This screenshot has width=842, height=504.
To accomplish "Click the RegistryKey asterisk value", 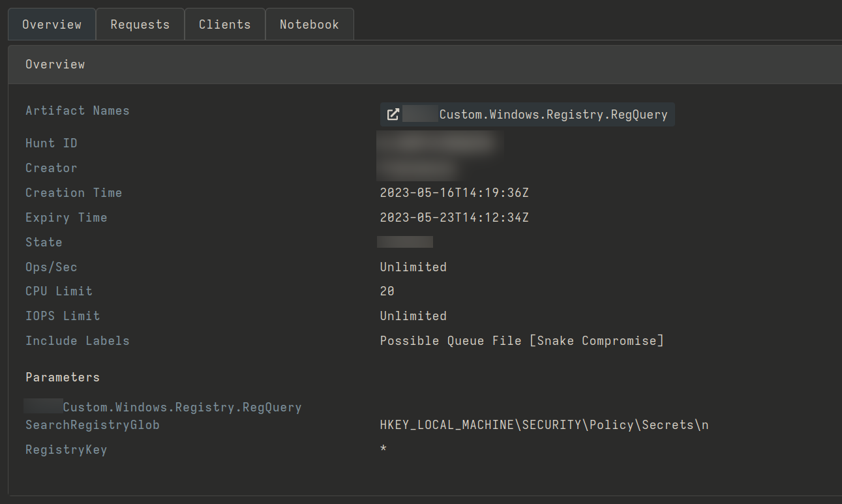I will pos(383,450).
